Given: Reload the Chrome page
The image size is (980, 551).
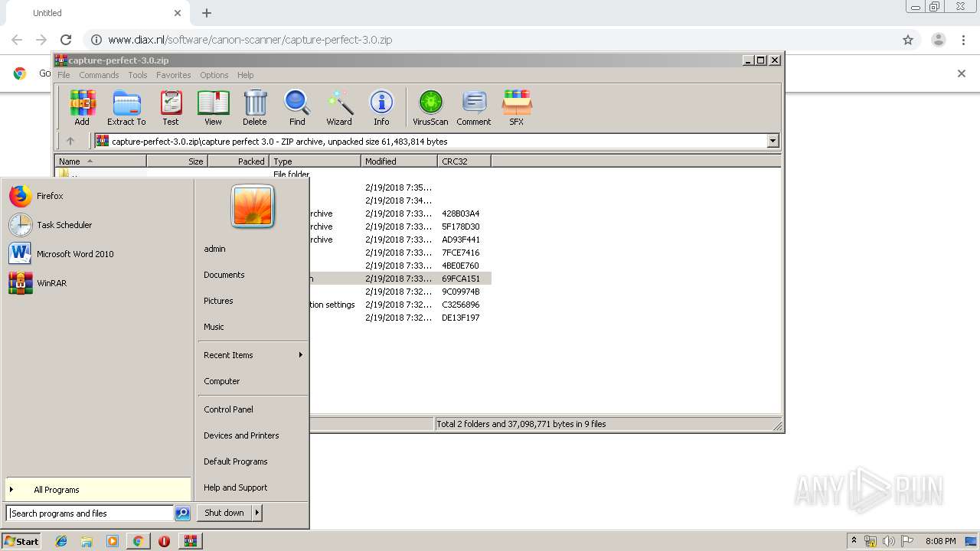Looking at the screenshot, I should [x=66, y=40].
